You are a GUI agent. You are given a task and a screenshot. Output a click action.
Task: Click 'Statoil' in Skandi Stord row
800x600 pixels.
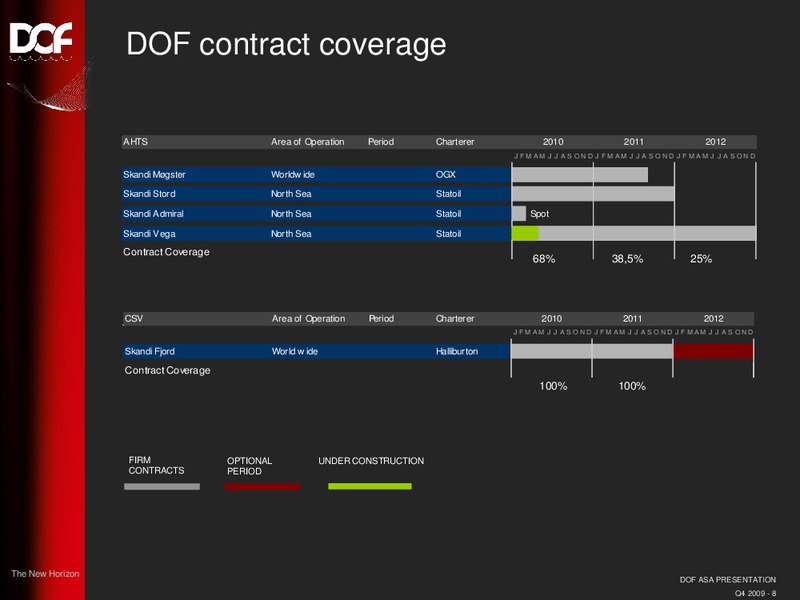[x=448, y=194]
